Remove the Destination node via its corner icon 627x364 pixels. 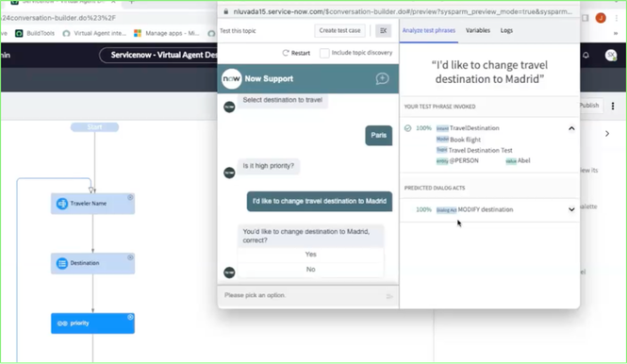130,257
